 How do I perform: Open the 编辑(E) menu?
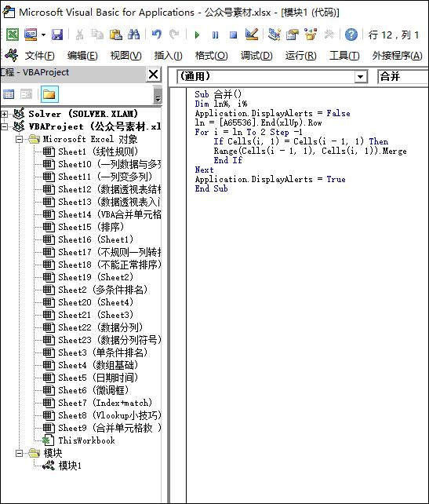pos(82,56)
